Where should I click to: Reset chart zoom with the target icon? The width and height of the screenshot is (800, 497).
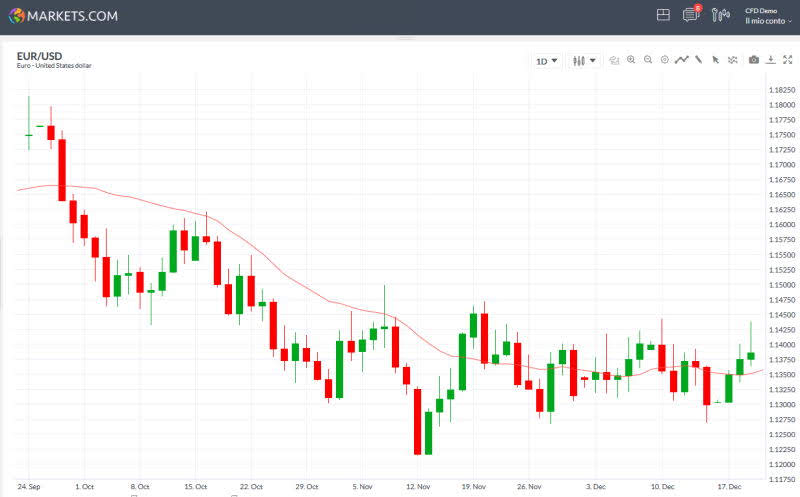click(665, 60)
